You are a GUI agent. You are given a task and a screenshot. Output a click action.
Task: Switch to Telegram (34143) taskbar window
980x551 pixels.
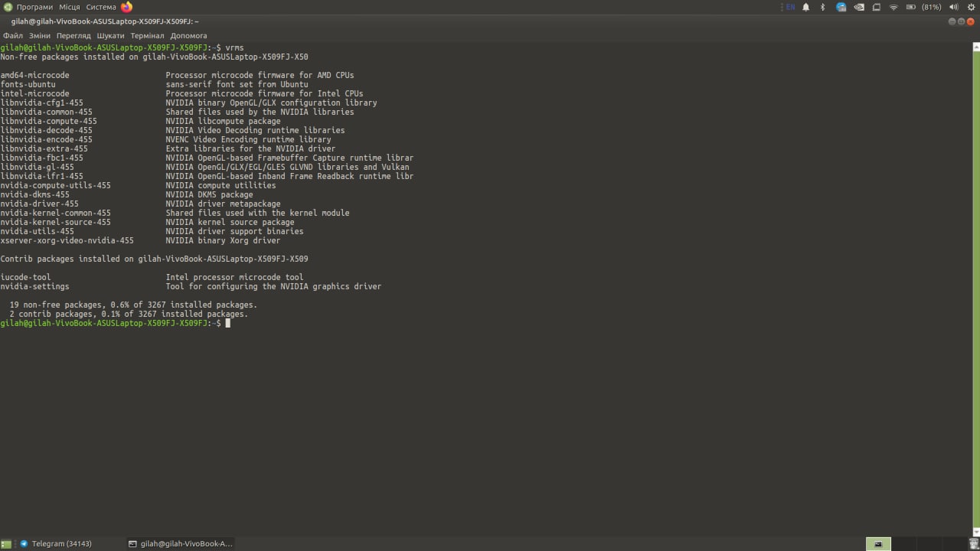click(x=56, y=544)
